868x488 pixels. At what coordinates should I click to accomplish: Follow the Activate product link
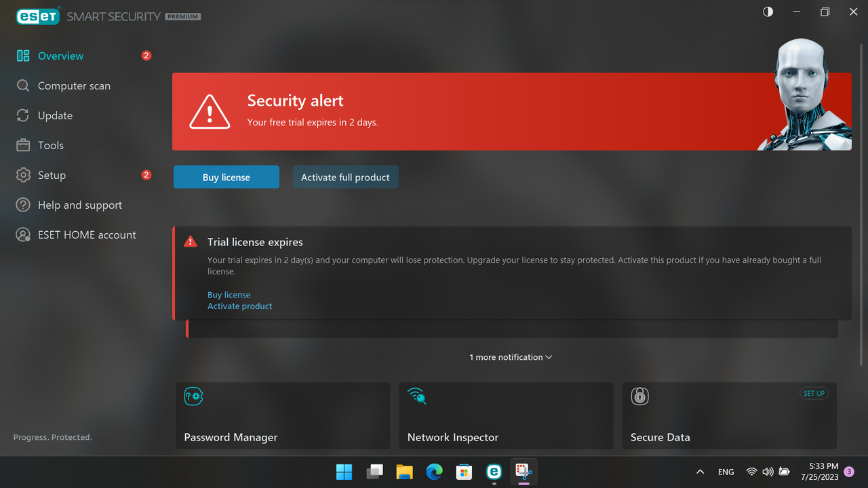239,306
